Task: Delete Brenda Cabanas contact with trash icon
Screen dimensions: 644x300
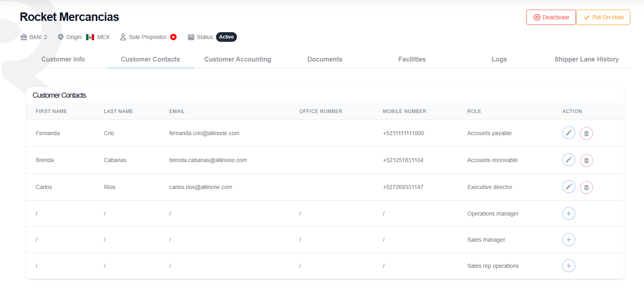Action: coord(586,160)
